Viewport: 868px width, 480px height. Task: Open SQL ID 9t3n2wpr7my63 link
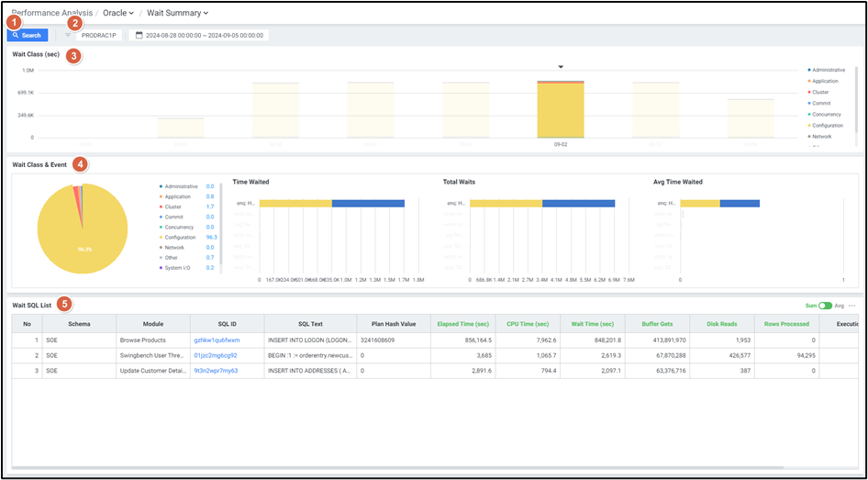point(216,371)
